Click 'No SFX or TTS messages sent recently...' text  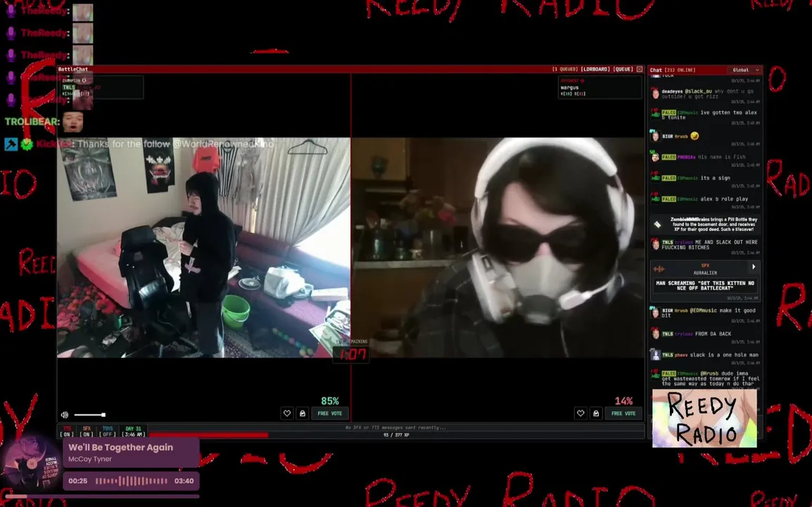click(395, 427)
